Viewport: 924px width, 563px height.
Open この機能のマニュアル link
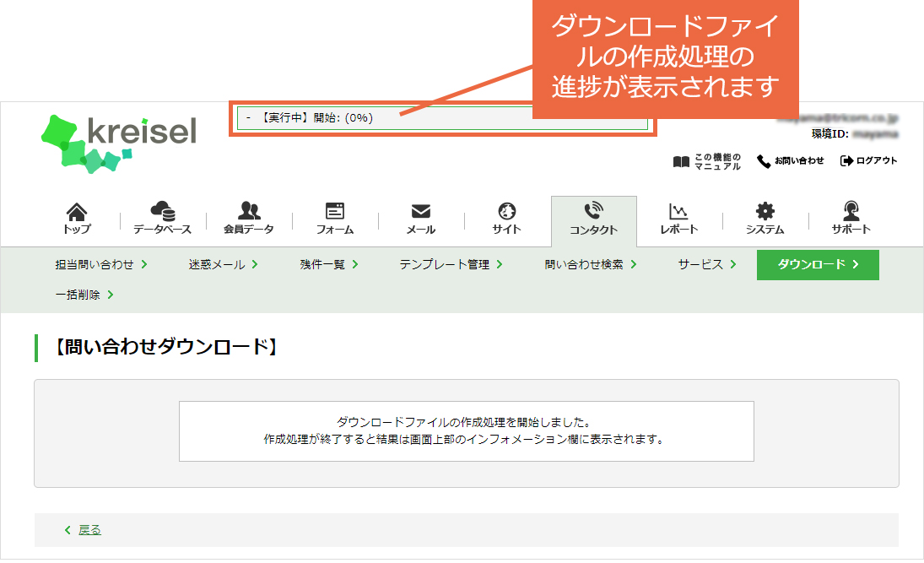tap(717, 161)
